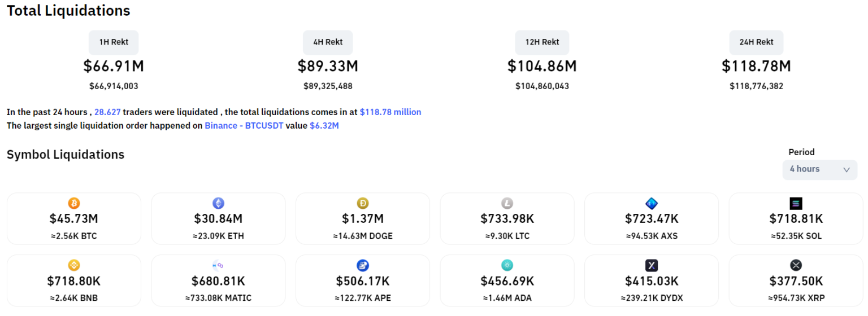Click the Solana coin icon
The image size is (868, 316).
(x=796, y=203)
